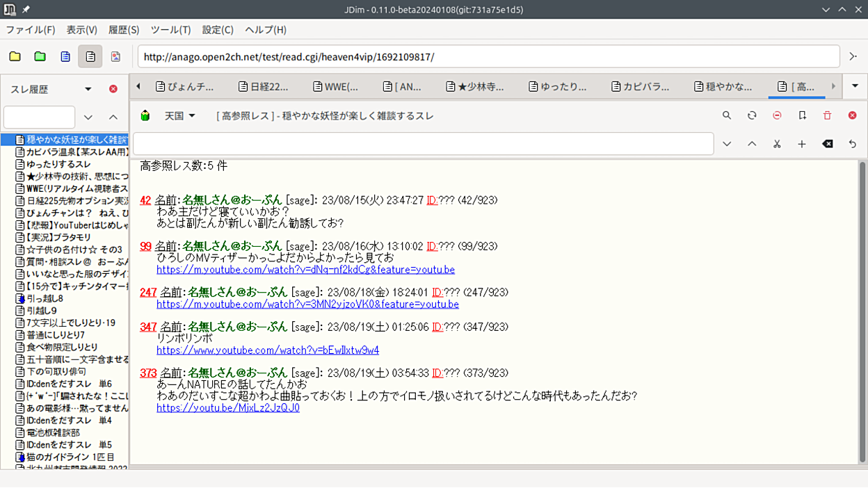Open the スレ履歴 sidebar dropdown
This screenshot has width=868, height=488.
click(88, 89)
